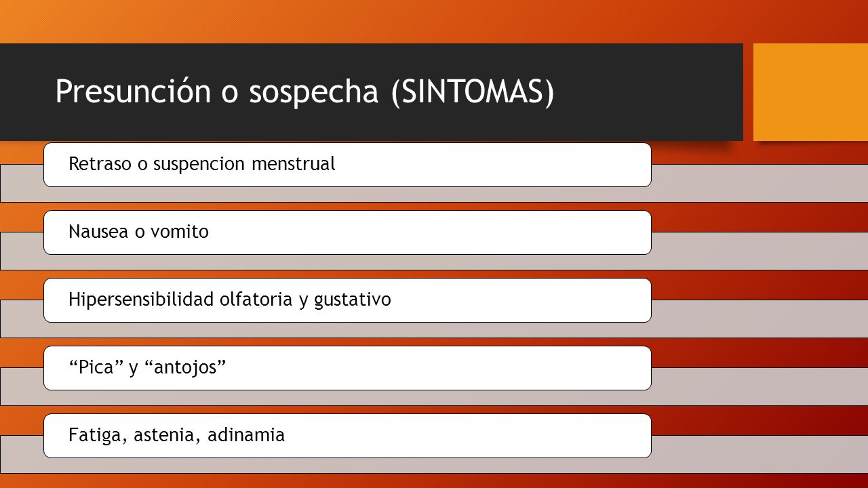The width and height of the screenshot is (868, 488).
Task: Select the "Nausea o vomito" text box
Action: (347, 232)
